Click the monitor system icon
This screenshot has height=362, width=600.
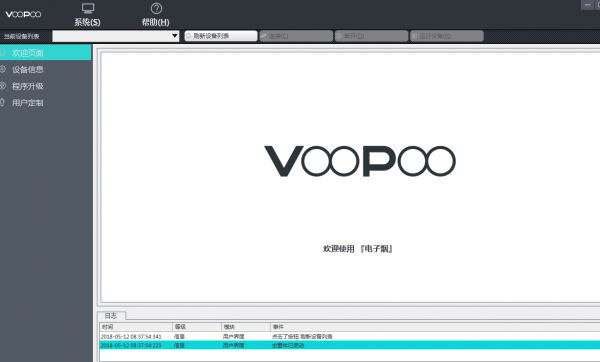pos(88,8)
